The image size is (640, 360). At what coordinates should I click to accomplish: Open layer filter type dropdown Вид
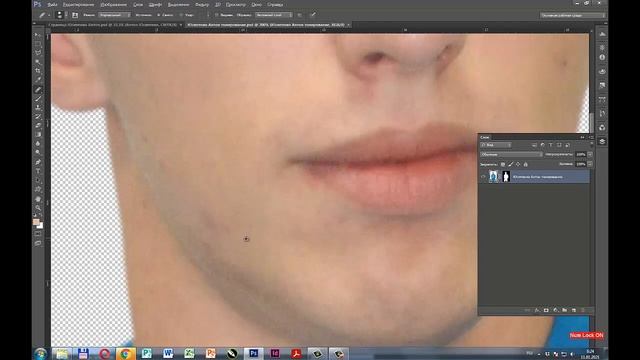(496, 145)
